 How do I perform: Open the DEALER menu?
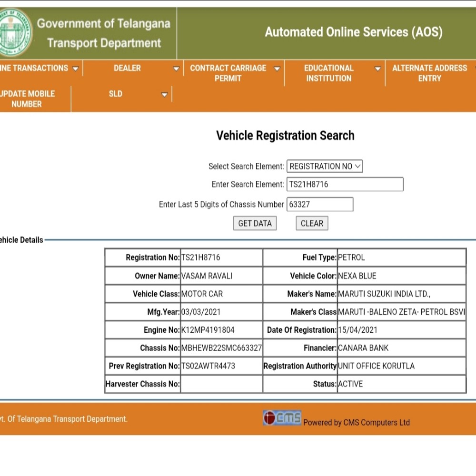pyautogui.click(x=127, y=68)
